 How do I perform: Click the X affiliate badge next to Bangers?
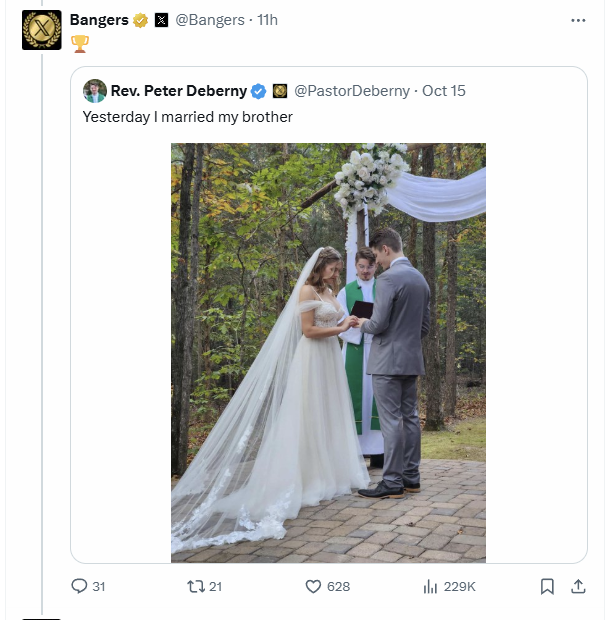(x=162, y=20)
